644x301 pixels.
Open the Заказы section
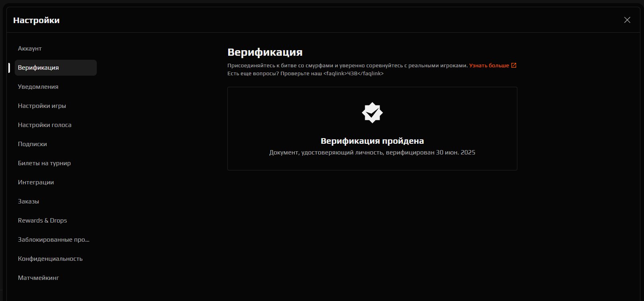[x=28, y=201]
